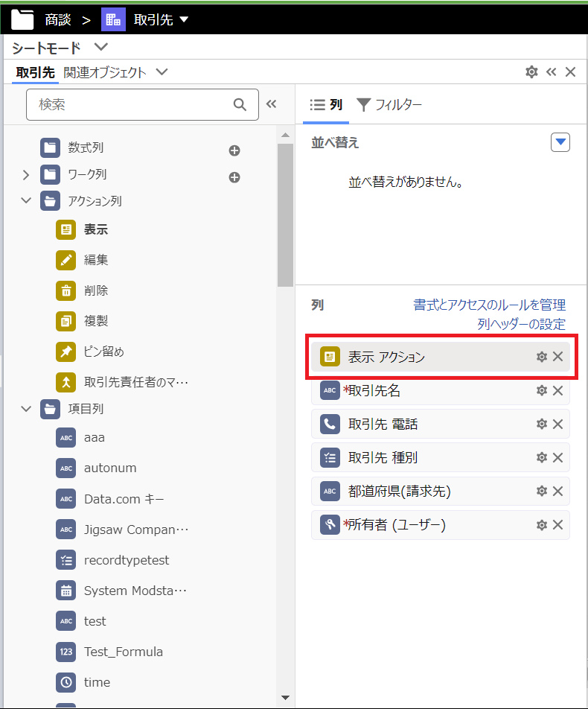Click the 取引先 building icon in breadcrumb
The height and width of the screenshot is (709, 588).
(x=113, y=19)
